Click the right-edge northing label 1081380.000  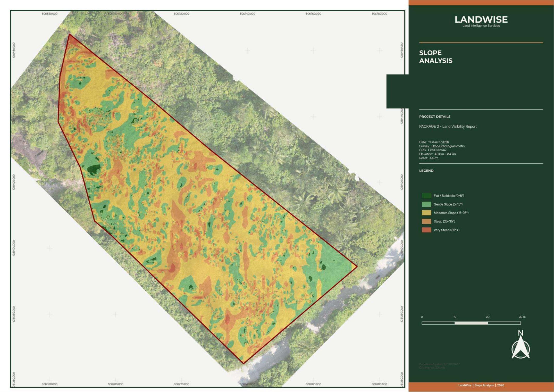click(402, 314)
